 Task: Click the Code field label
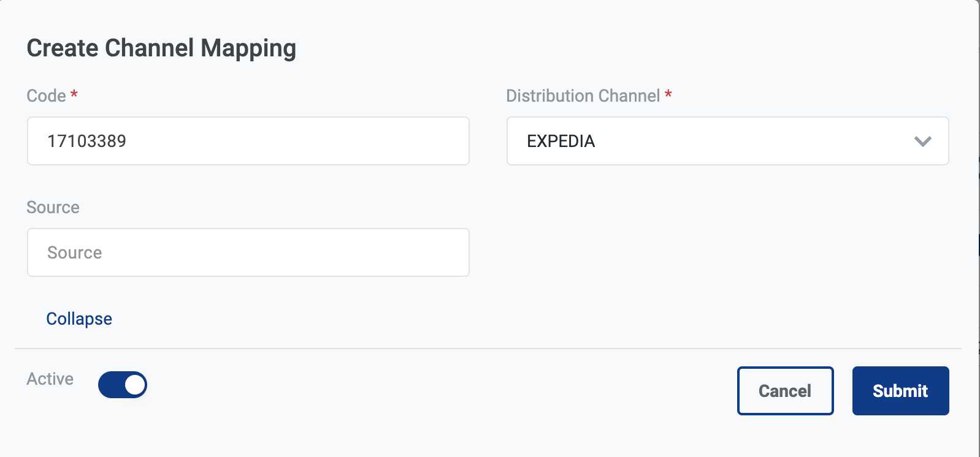click(x=46, y=96)
